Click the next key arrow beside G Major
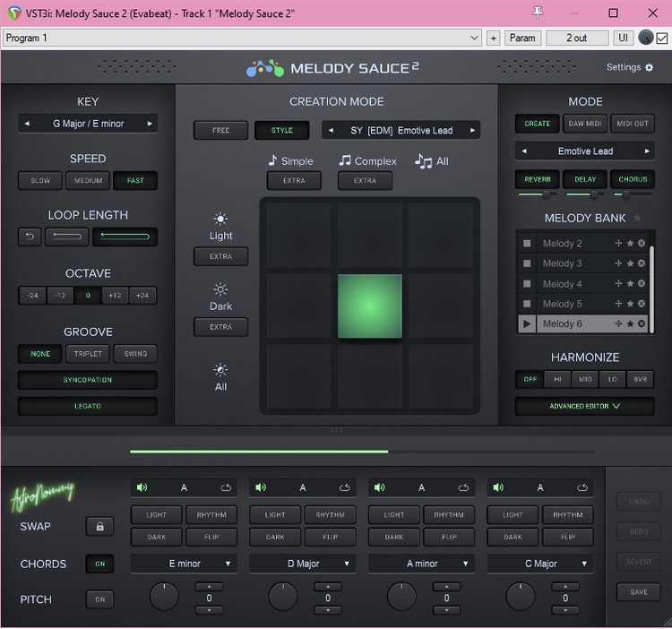 [x=150, y=124]
